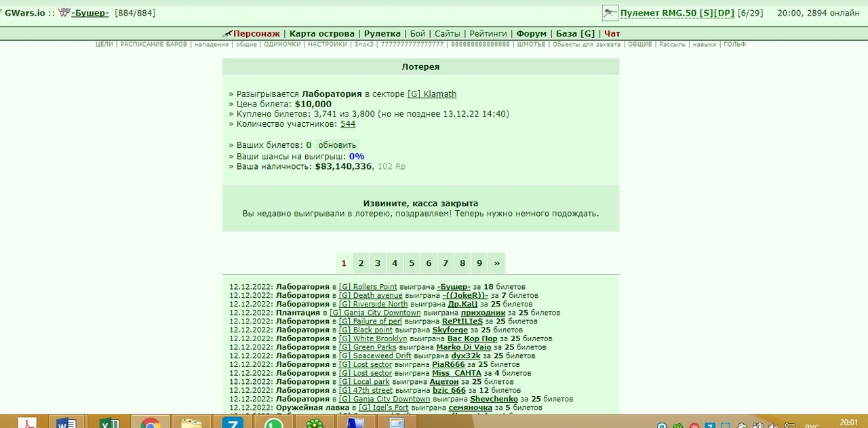Open winner PiaR666 profile
The height and width of the screenshot is (428, 868).
click(448, 364)
